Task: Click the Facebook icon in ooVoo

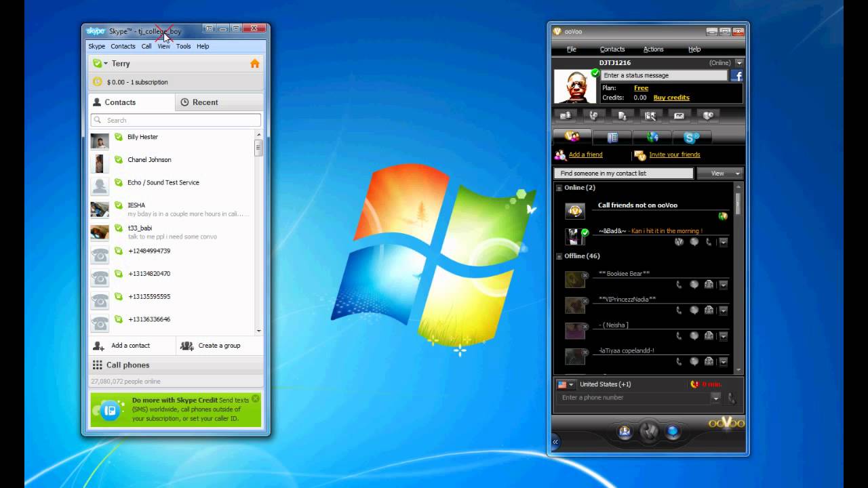Action: click(736, 76)
